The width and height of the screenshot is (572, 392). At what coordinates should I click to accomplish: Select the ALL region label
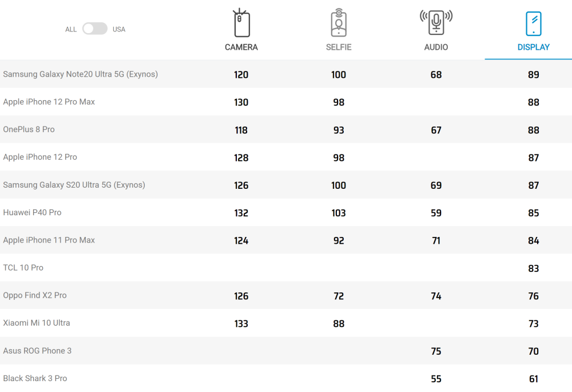point(71,29)
